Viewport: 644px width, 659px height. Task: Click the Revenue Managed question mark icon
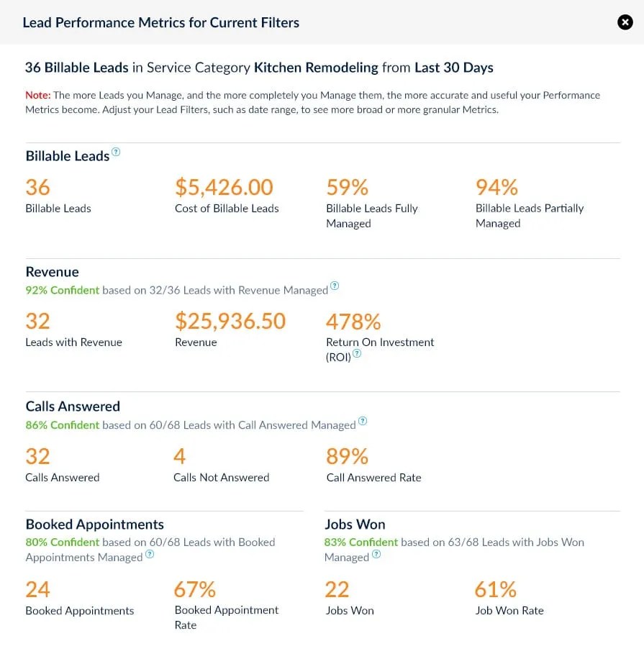[x=334, y=286]
